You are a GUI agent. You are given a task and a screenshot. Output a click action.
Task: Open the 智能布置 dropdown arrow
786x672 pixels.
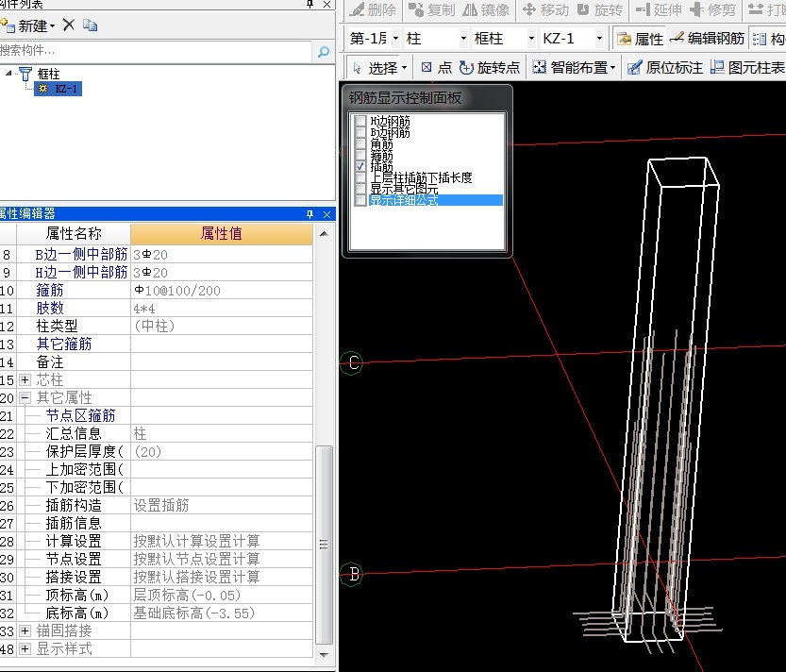click(612, 68)
